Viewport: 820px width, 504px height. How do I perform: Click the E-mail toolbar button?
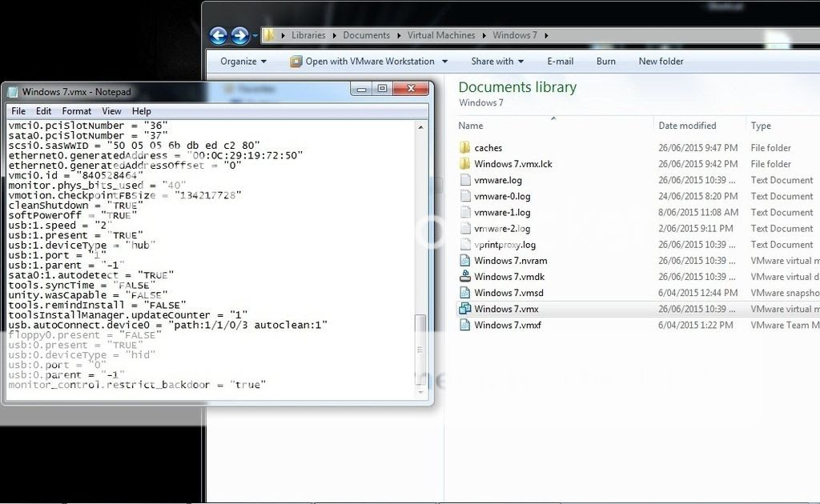tap(560, 61)
